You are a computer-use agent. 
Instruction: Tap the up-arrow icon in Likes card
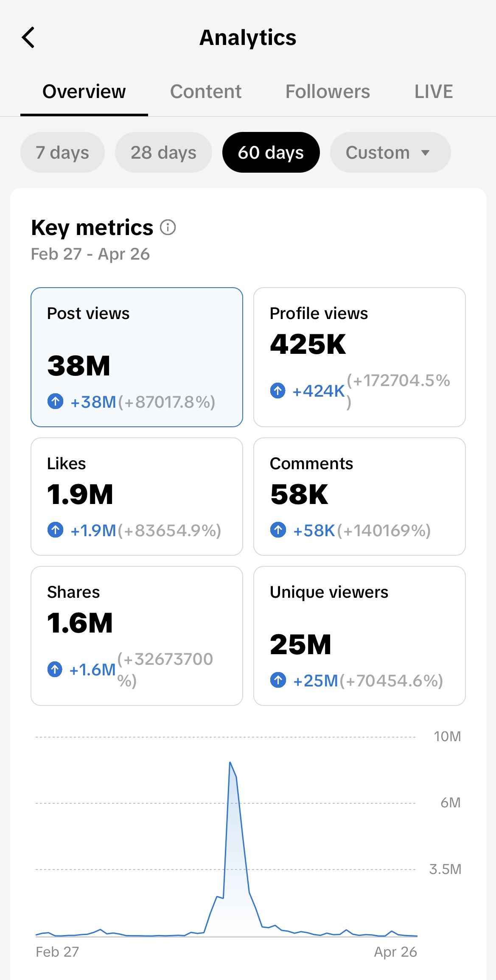(x=56, y=530)
